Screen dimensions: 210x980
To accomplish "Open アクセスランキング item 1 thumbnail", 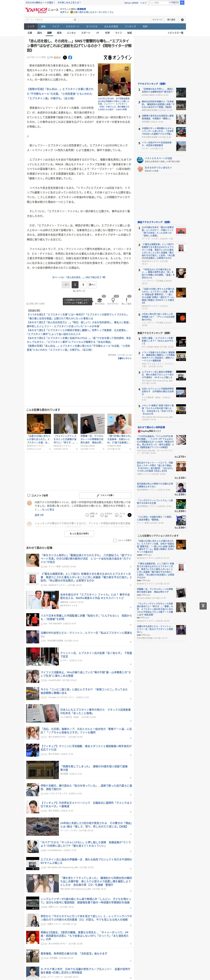I will [181, 92].
